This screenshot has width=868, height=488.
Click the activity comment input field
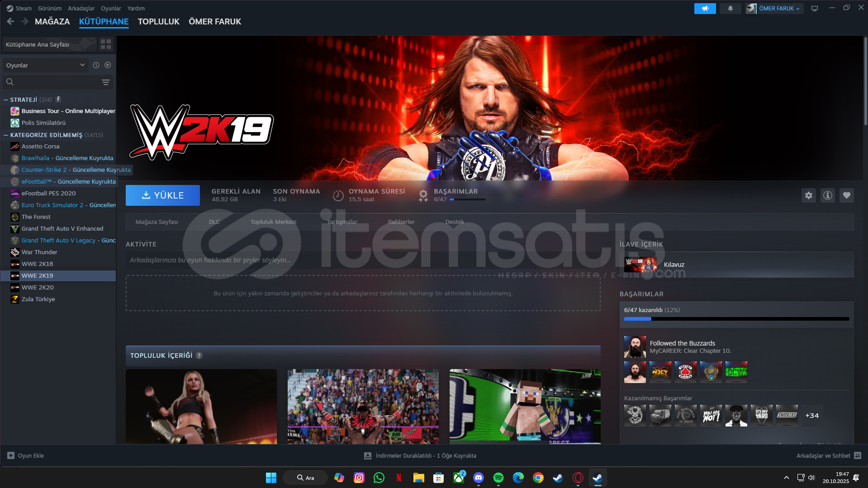(x=363, y=260)
